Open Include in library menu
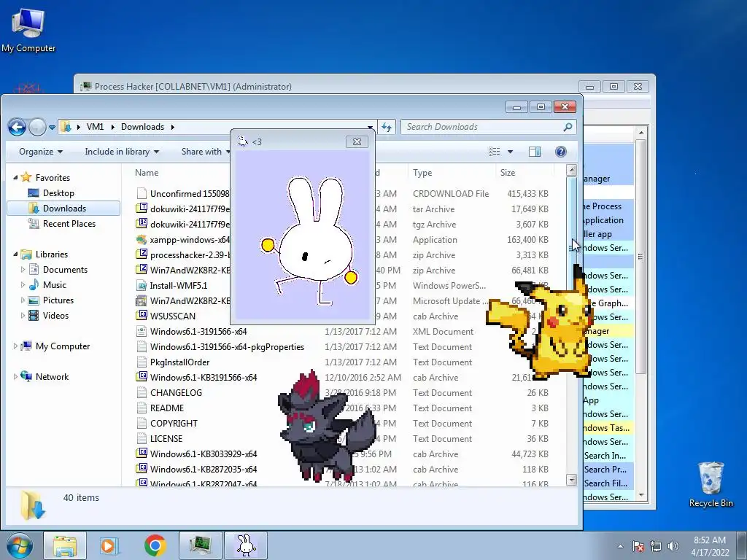This screenshot has height=560, width=747. click(x=122, y=152)
